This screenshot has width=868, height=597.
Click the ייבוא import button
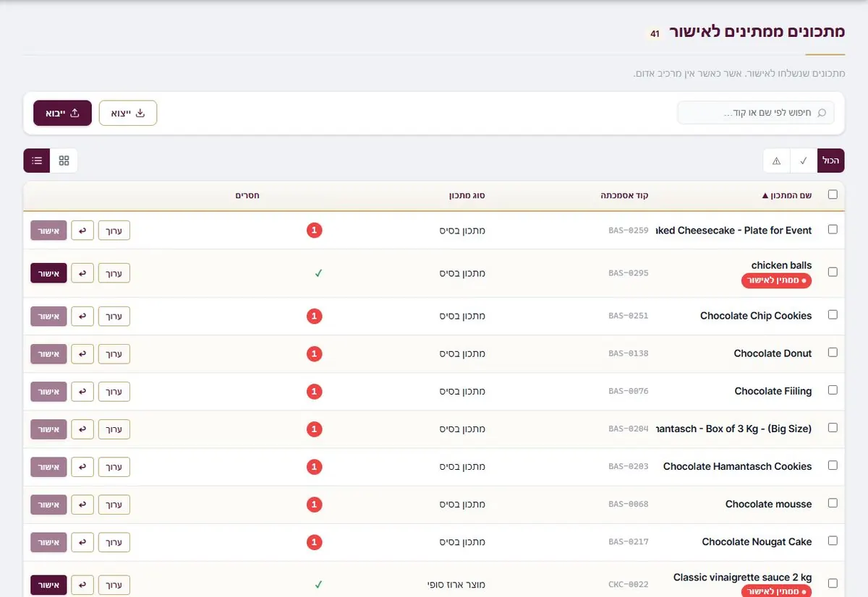pyautogui.click(x=62, y=113)
